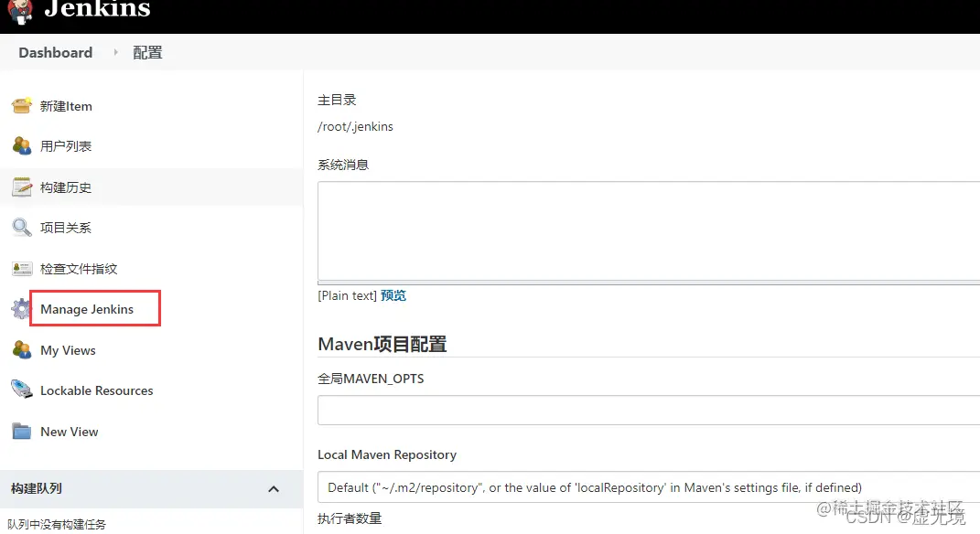
Task: Click the My Views user icon
Action: coord(22,350)
